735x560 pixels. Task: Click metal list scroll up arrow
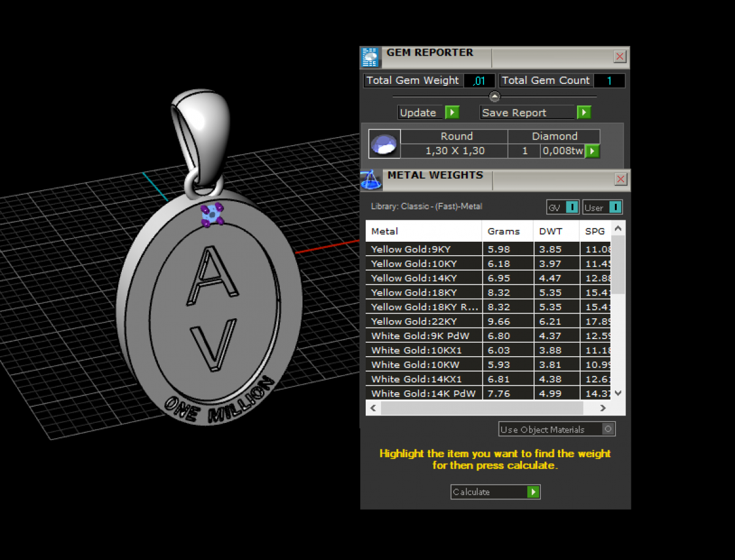tap(618, 228)
